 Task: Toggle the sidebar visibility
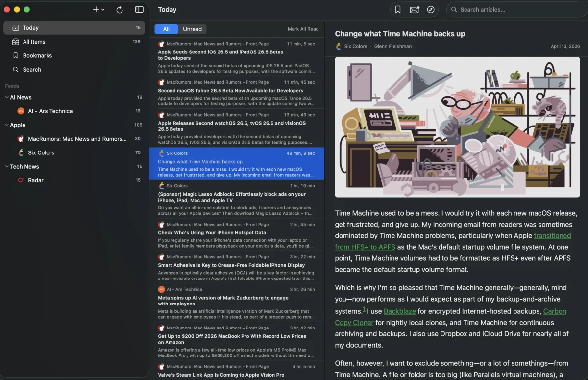(139, 9)
